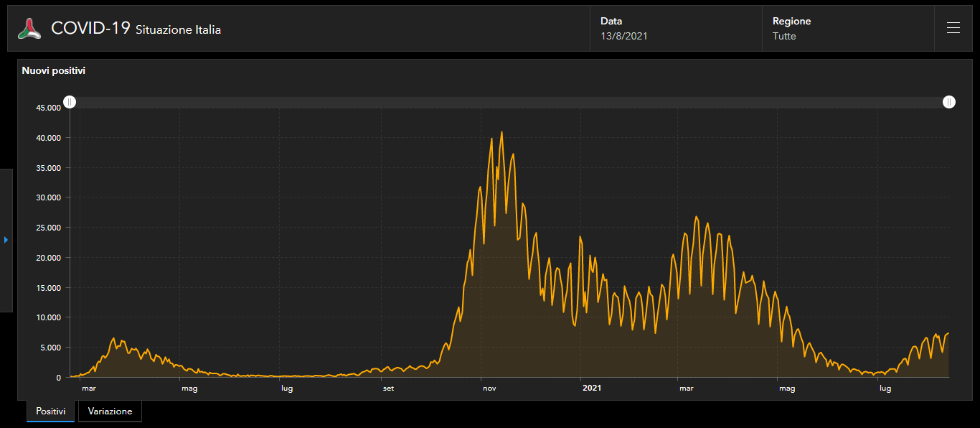Image resolution: width=980 pixels, height=428 pixels.
Task: Expand the left side panel arrow
Action: click(x=6, y=240)
